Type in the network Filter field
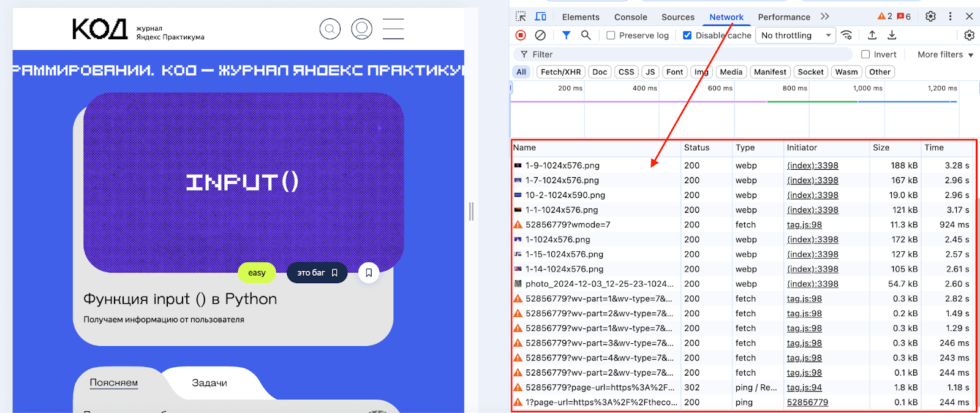The width and height of the screenshot is (980, 413). click(686, 55)
